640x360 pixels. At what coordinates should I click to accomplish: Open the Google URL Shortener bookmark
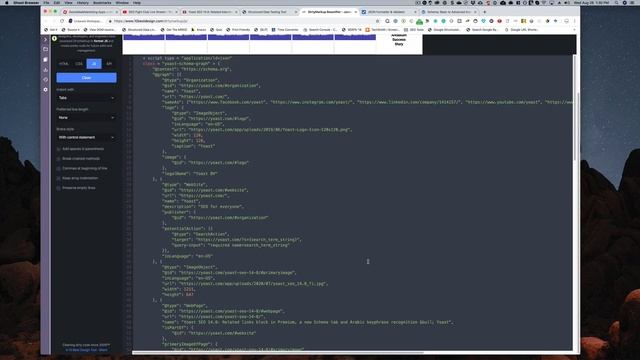522,30
